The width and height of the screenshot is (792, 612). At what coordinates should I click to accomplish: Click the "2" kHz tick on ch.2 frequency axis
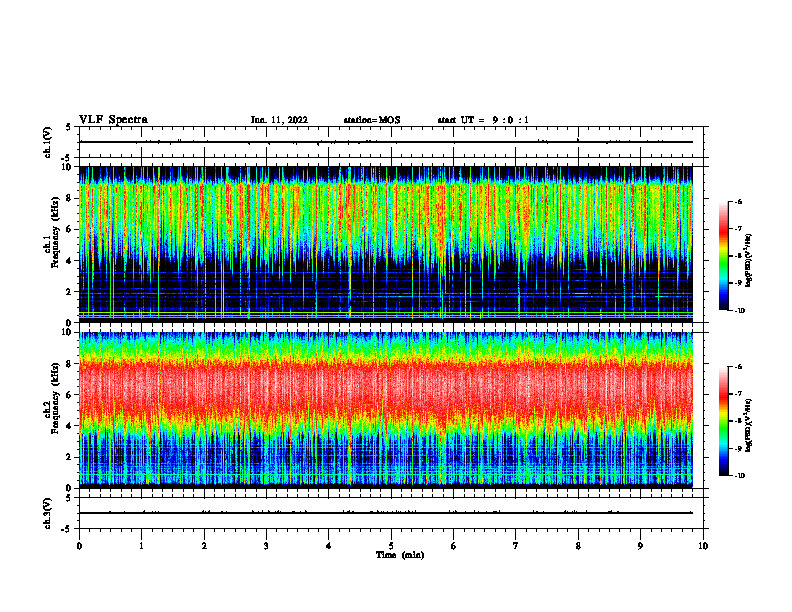(69, 457)
